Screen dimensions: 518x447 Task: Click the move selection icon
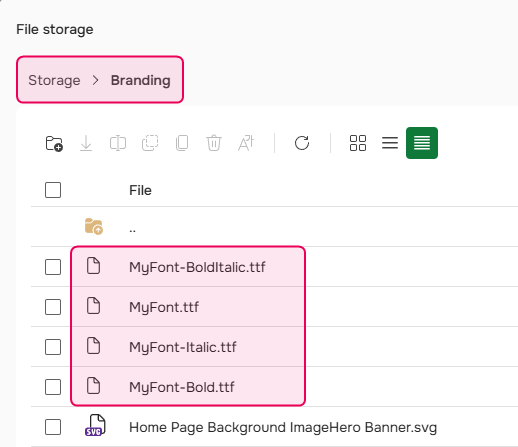point(150,143)
